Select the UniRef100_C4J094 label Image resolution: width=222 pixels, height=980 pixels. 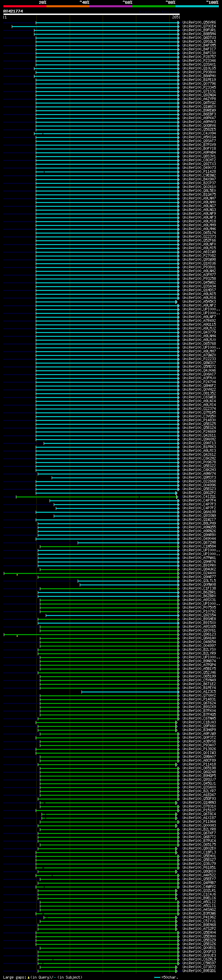pyautogui.click(x=199, y=133)
